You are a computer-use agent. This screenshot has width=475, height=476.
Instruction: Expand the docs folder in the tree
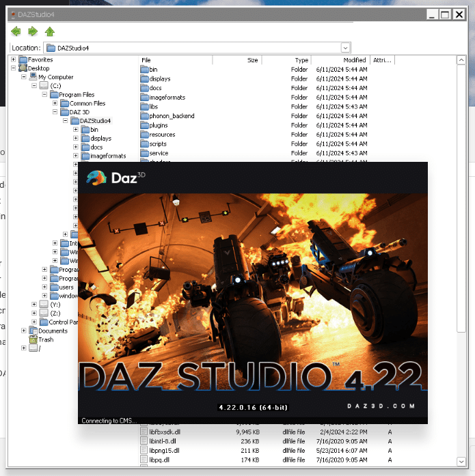coord(76,147)
